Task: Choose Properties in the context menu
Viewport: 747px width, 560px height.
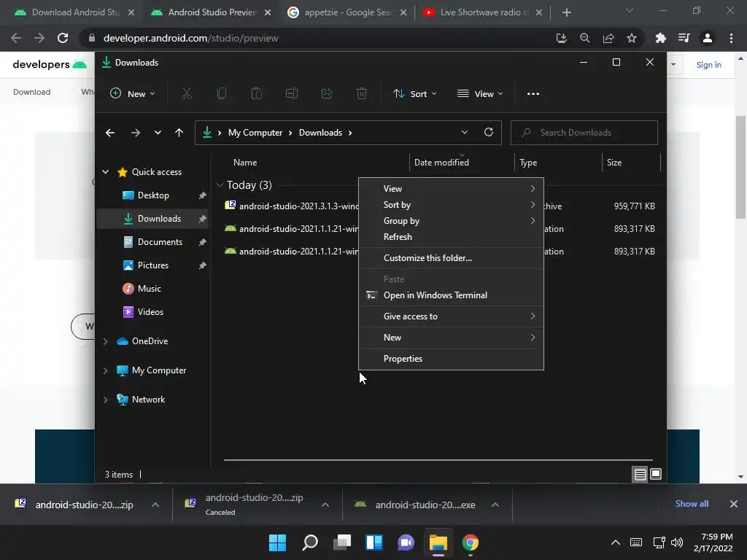Action: click(451, 359)
